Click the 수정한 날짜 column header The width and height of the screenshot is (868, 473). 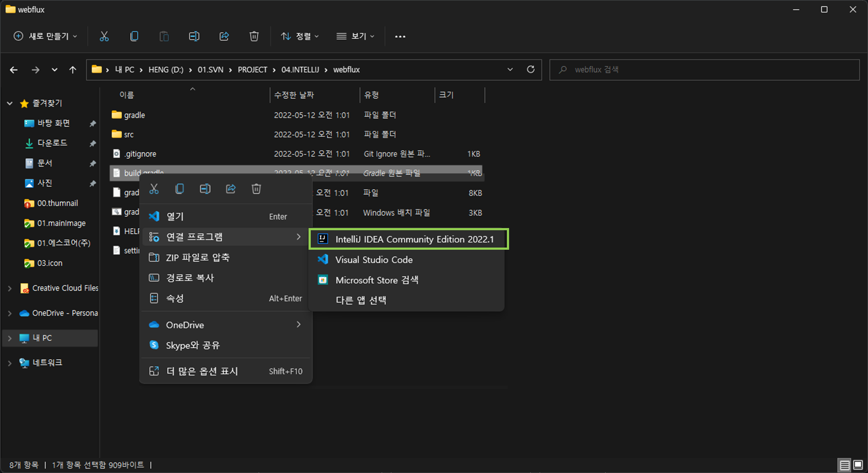[x=294, y=95]
